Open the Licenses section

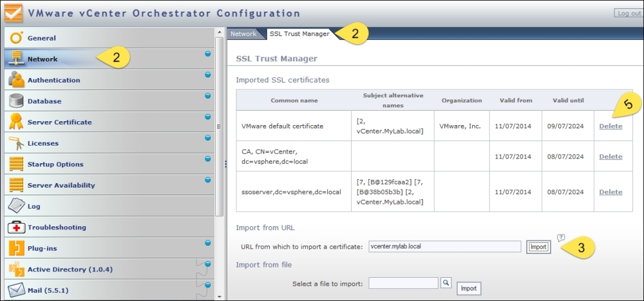(109, 143)
